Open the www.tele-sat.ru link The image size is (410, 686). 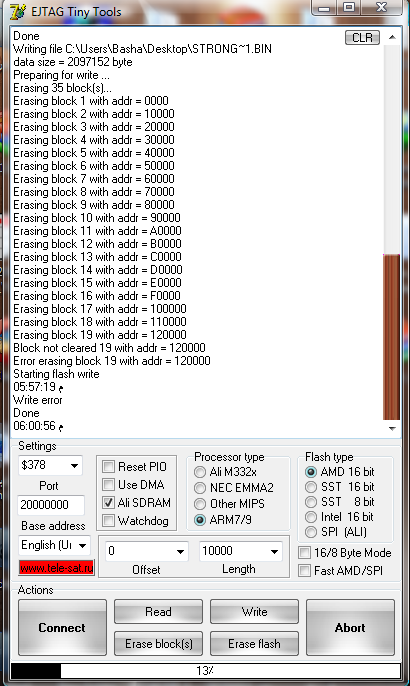[x=56, y=568]
